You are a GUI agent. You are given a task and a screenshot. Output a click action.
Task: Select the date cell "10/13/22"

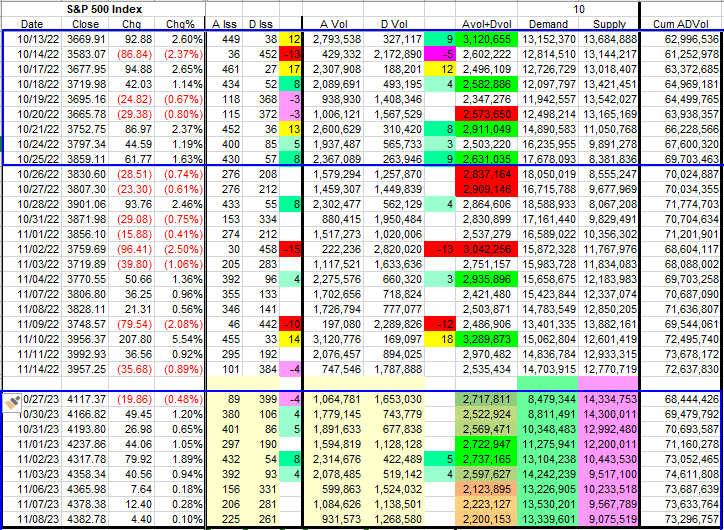pos(32,39)
